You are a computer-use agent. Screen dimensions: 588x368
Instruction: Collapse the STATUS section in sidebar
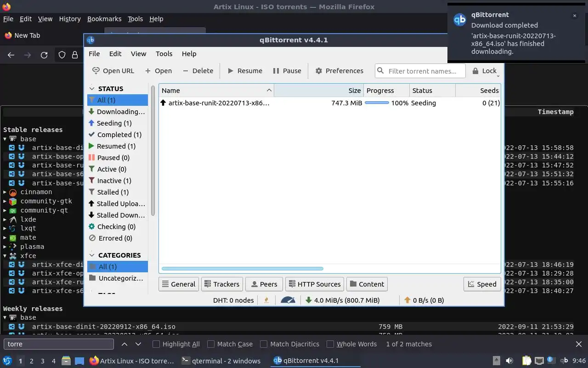[92, 89]
